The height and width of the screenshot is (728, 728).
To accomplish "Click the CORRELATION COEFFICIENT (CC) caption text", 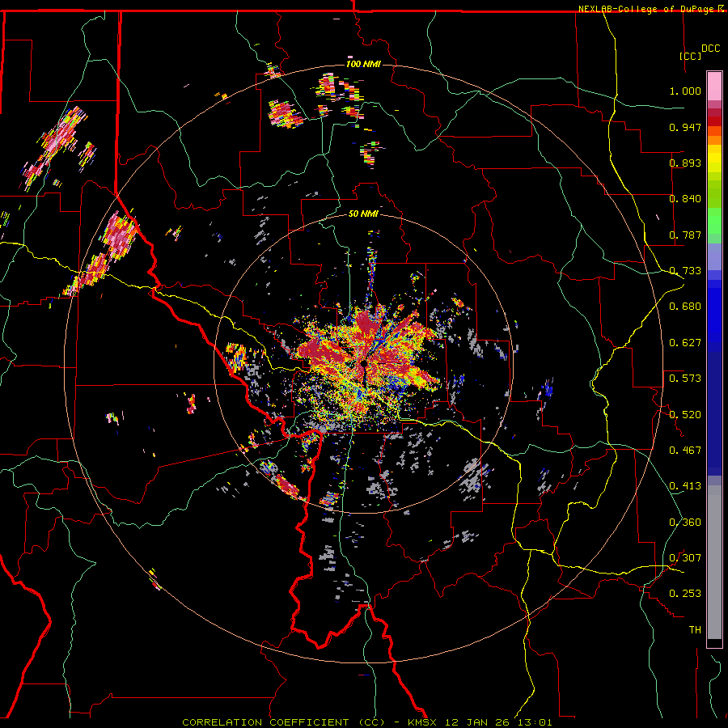I will click(x=284, y=722).
